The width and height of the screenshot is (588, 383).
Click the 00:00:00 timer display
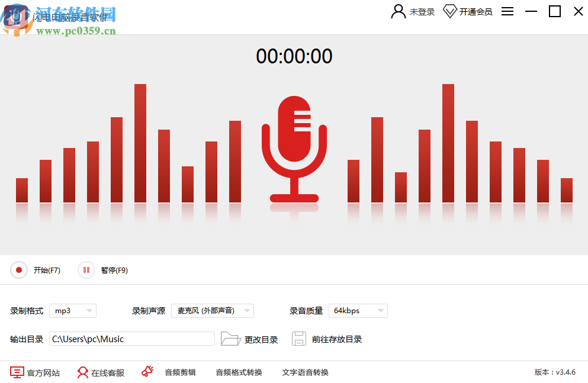[x=294, y=56]
